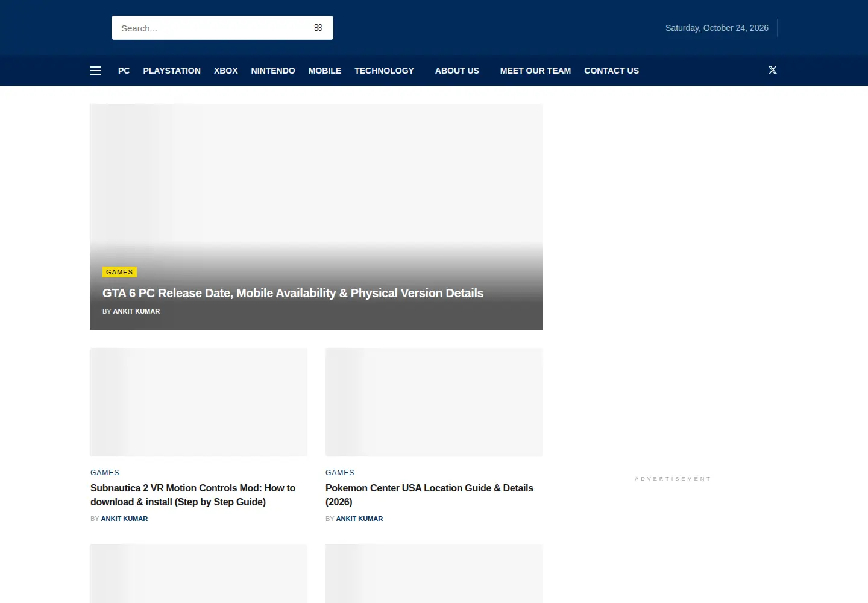
Task: Read the Subnautica 2 VR Motion Controls Mod article
Action: pos(193,495)
